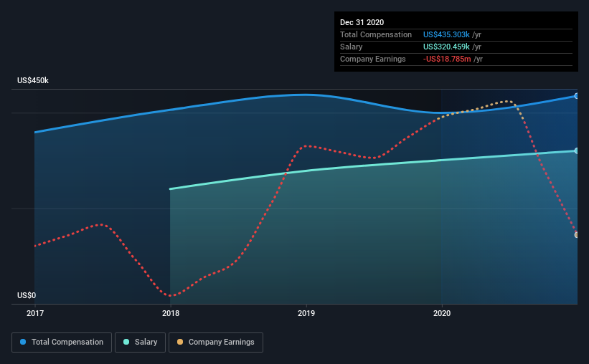Image resolution: width=589 pixels, height=364 pixels.
Task: Toggle the Salary legend button
Action: coord(140,343)
